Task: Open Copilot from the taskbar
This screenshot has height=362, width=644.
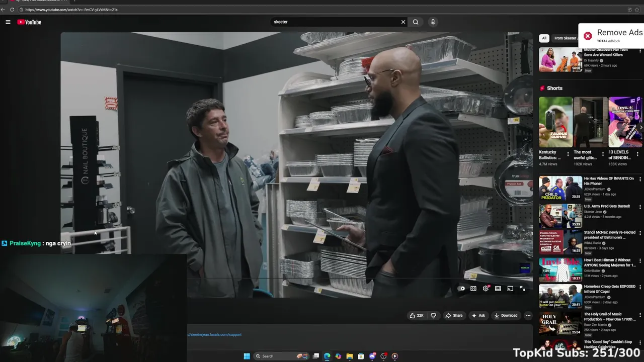Action: coord(338,356)
